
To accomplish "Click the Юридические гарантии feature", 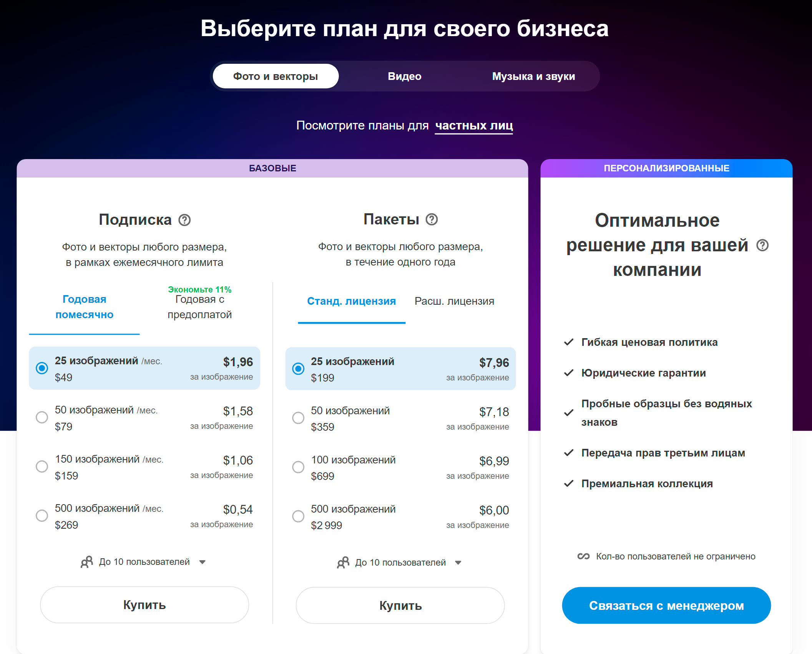I will [643, 373].
